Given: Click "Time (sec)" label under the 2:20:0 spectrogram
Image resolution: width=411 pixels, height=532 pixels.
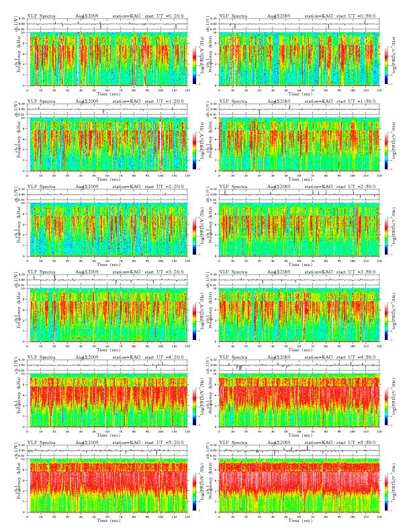Looking at the screenshot, I should [x=109, y=264].
